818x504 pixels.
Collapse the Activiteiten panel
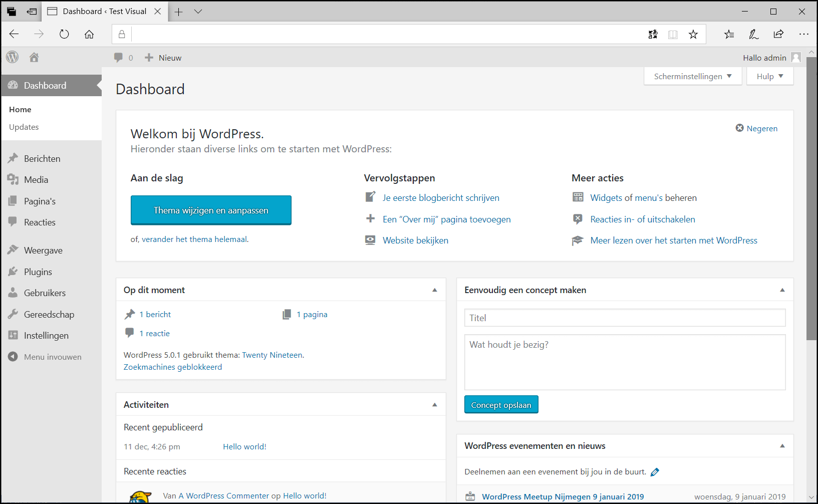(435, 405)
